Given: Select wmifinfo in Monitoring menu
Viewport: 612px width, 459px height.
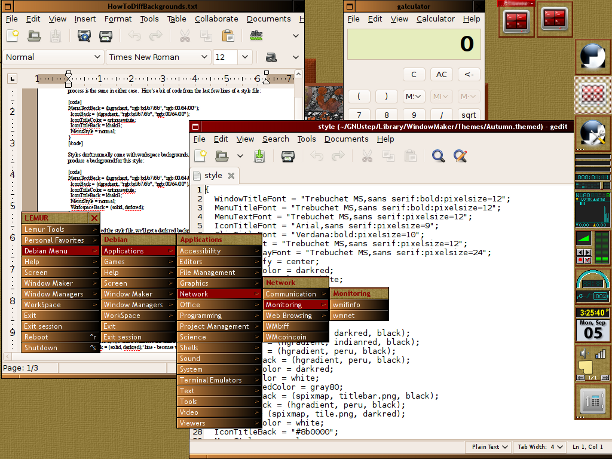Looking at the screenshot, I should tap(359, 304).
